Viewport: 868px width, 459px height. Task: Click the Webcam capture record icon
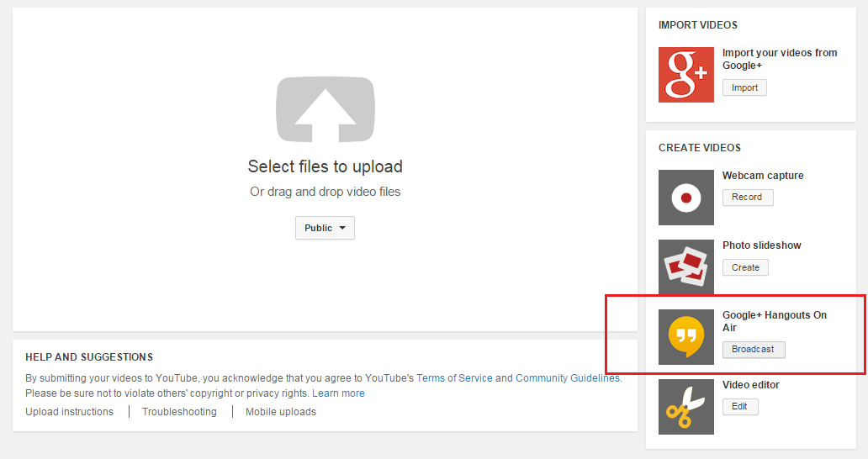coord(685,198)
